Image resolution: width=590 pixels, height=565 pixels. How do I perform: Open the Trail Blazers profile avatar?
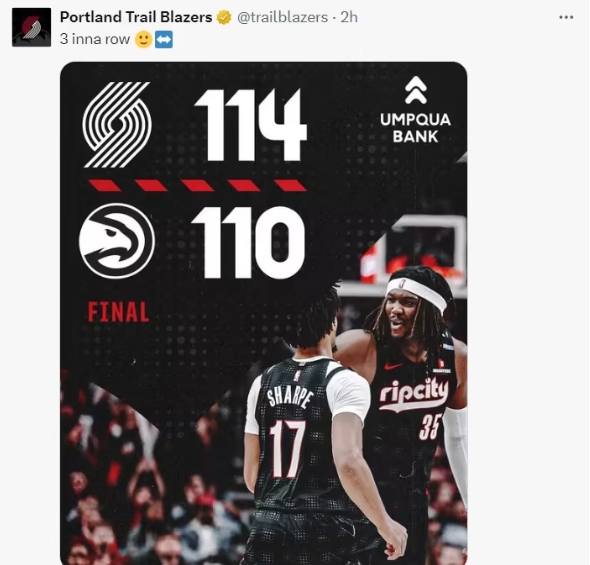31,27
